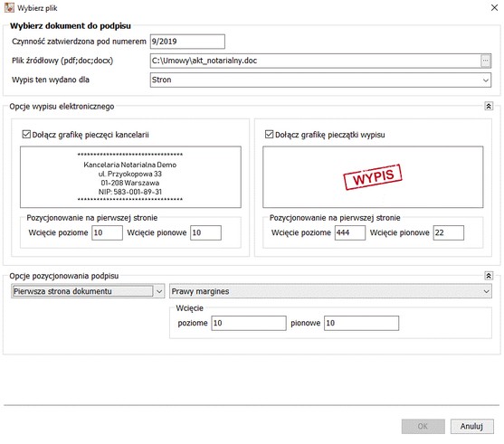Click the Wybierz plik window title icon
Viewport: 504px width, 444px height.
pyautogui.click(x=9, y=8)
